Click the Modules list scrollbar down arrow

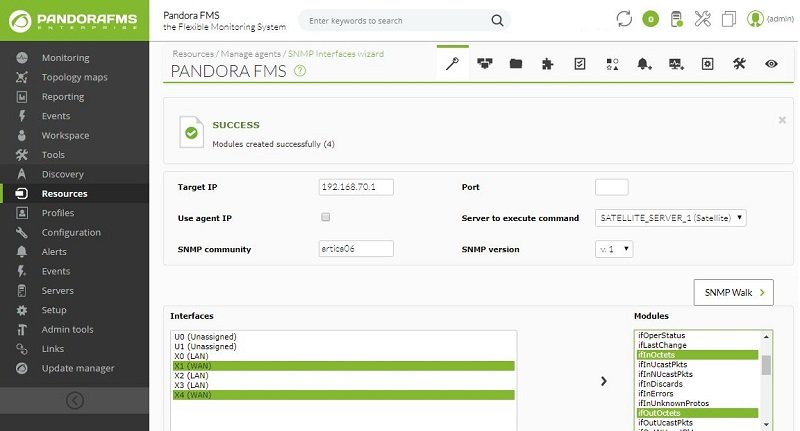pos(766,424)
